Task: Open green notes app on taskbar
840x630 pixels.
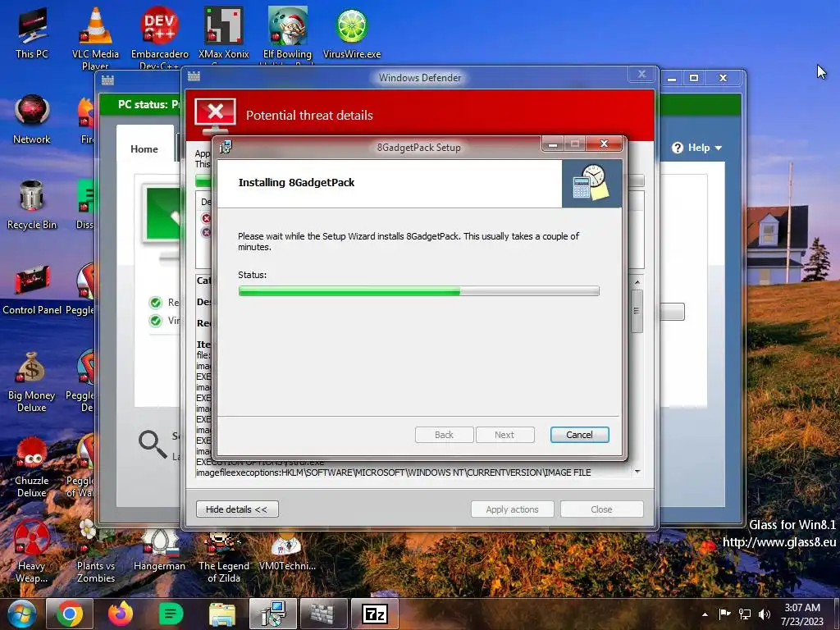Action: pyautogui.click(x=171, y=614)
